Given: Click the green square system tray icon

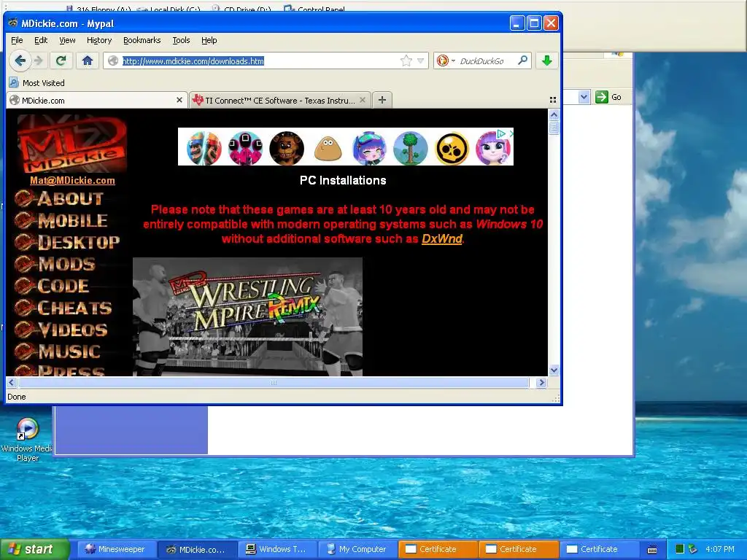Looking at the screenshot, I should pos(680,549).
